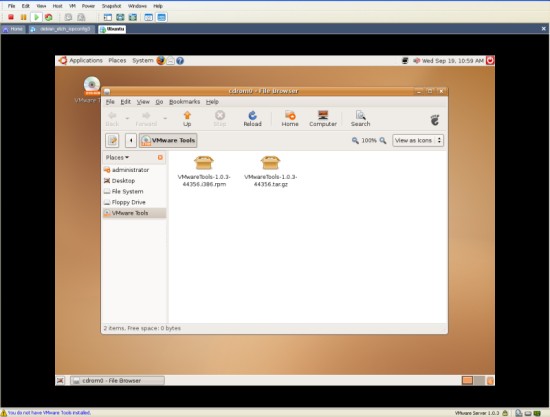This screenshot has height=417, width=550.
Task: Click the summary view icon in VMware toolbar
Action: click(x=149, y=17)
